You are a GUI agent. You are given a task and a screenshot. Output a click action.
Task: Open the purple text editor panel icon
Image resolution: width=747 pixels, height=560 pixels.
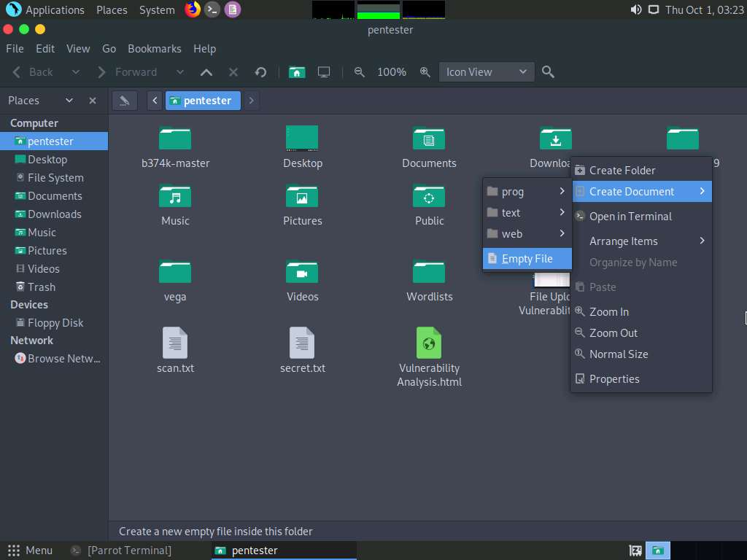pos(233,9)
